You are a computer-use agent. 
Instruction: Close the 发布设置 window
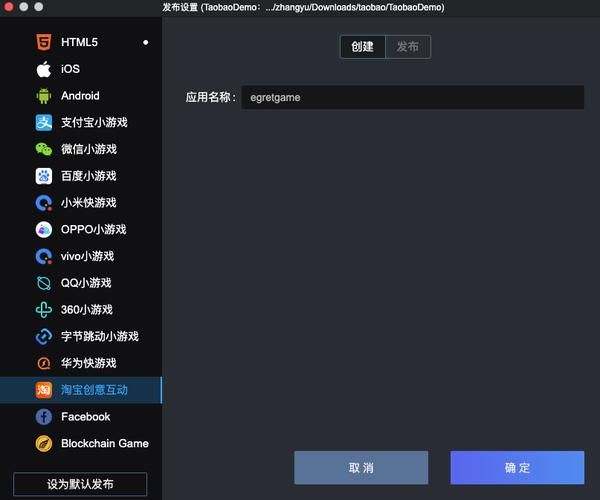coord(8,7)
